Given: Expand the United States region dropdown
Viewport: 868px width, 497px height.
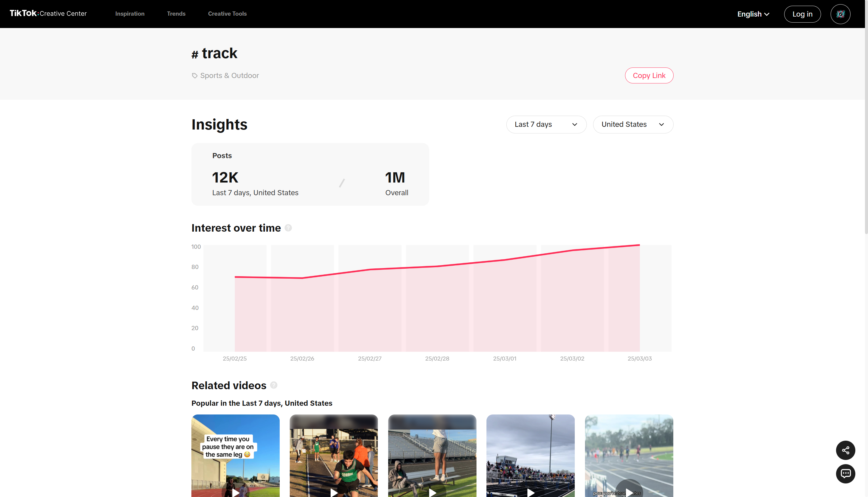Looking at the screenshot, I should coord(633,124).
